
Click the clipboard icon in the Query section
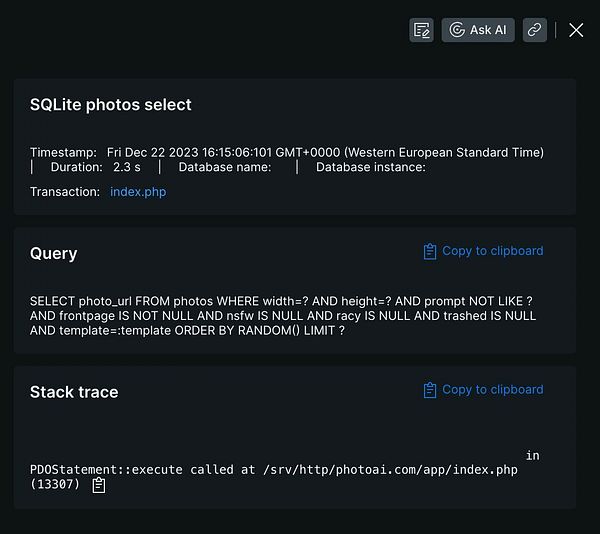pos(430,251)
